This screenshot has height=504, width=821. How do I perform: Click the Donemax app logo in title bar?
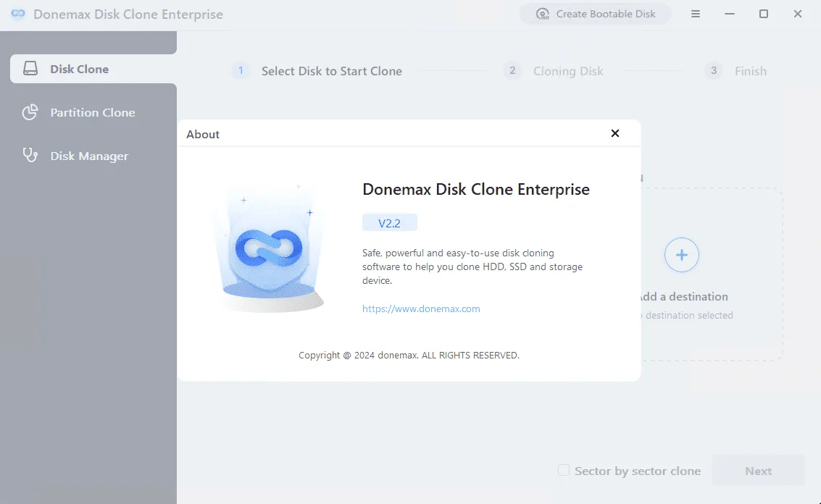pyautogui.click(x=18, y=14)
